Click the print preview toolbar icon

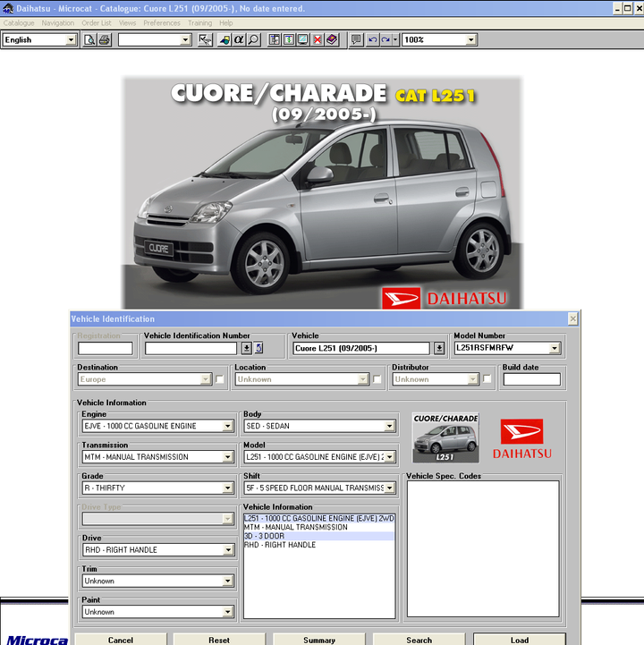tap(89, 40)
